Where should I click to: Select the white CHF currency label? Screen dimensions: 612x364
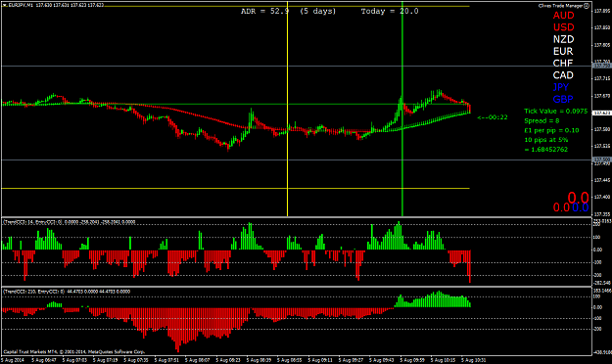[x=563, y=64]
